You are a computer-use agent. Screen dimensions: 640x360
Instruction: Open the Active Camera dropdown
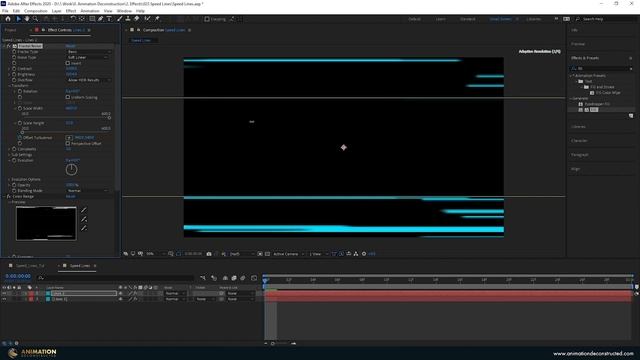click(288, 254)
